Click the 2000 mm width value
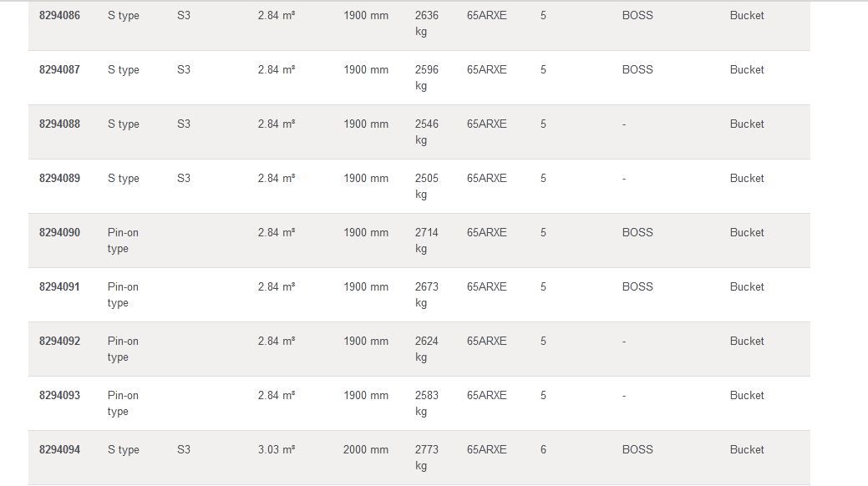 pos(365,449)
